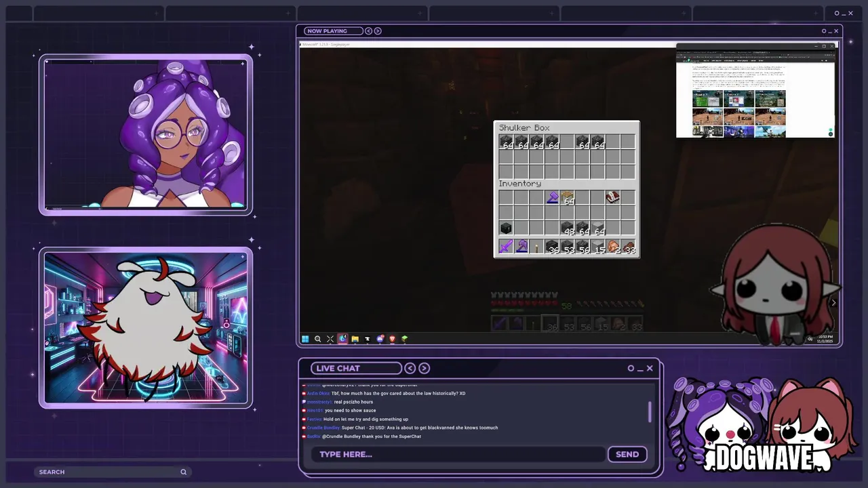Select the purple enchanted pickaxe in hotbar
This screenshot has width=868, height=488.
tap(521, 247)
